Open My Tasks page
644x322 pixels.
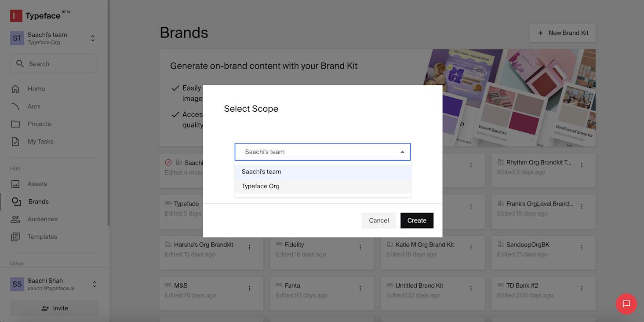pyautogui.click(x=40, y=142)
